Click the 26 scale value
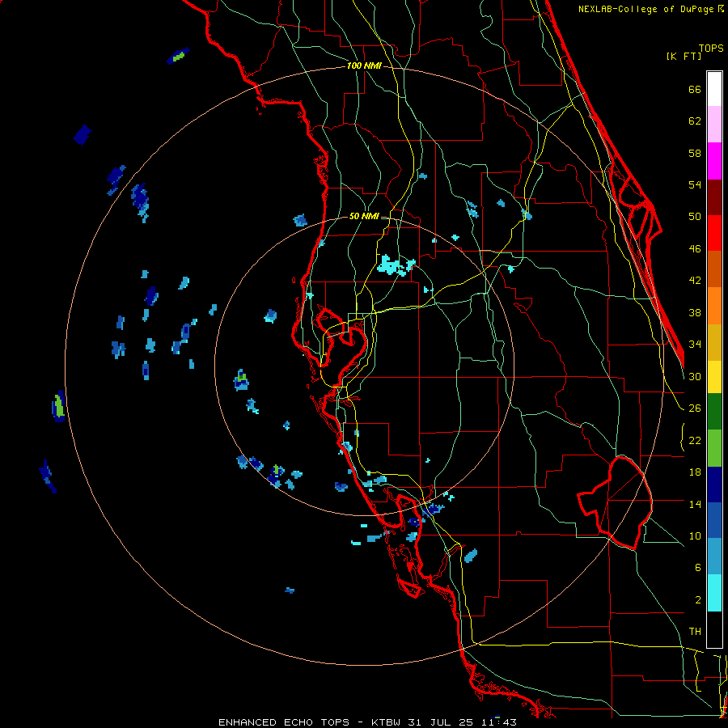Viewport: 728px width, 728px height. pyautogui.click(x=695, y=408)
